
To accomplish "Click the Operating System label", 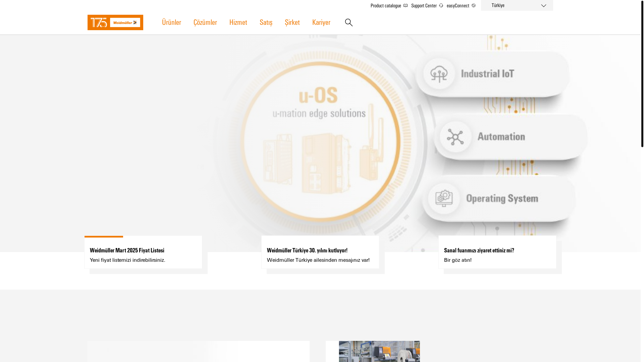I will [x=502, y=198].
